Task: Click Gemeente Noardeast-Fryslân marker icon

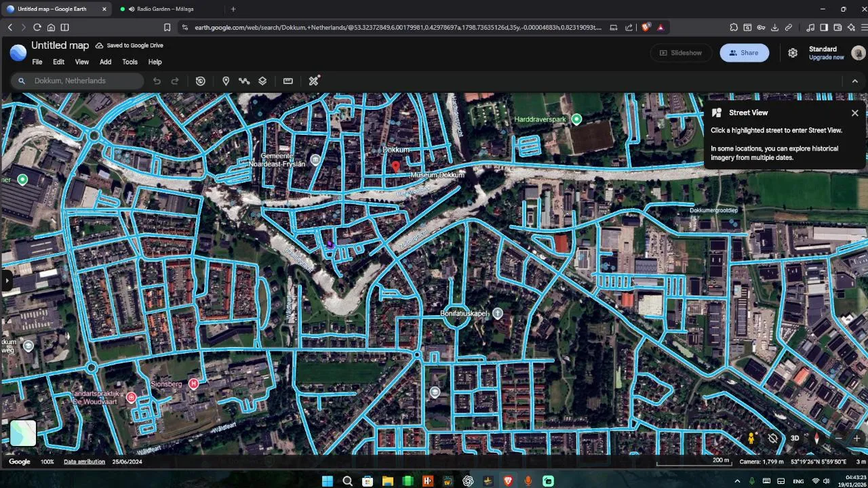Action: click(315, 160)
